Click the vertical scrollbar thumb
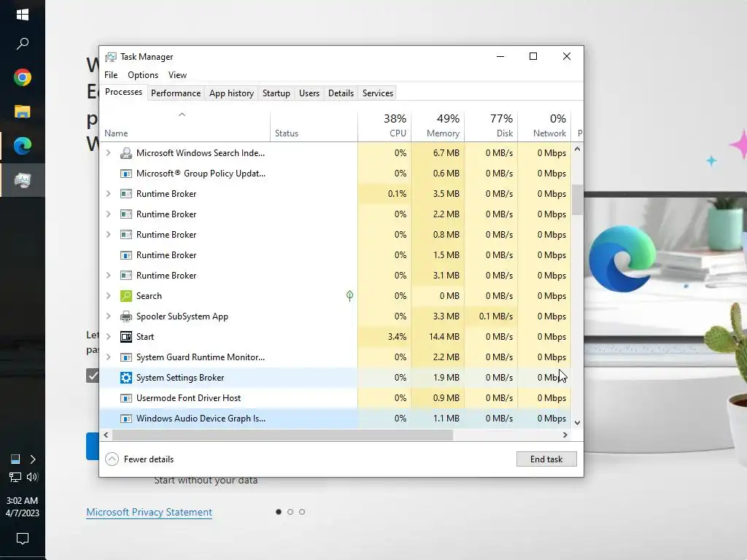The image size is (747, 560). (578, 200)
